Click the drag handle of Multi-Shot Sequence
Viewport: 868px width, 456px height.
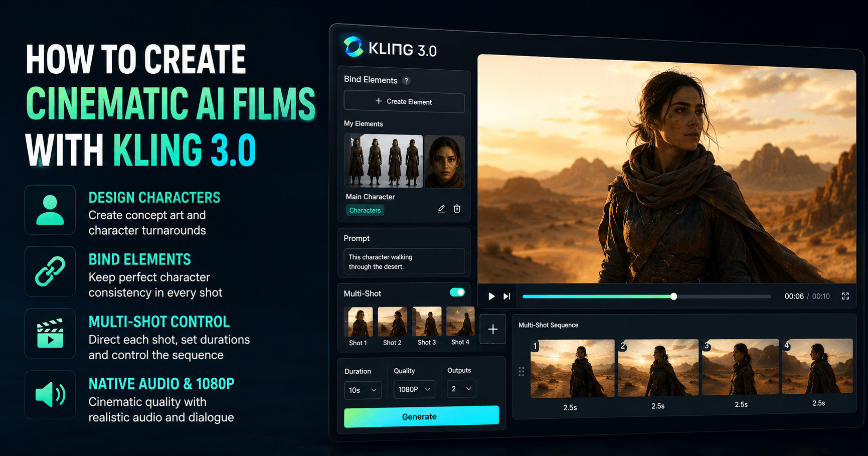522,371
